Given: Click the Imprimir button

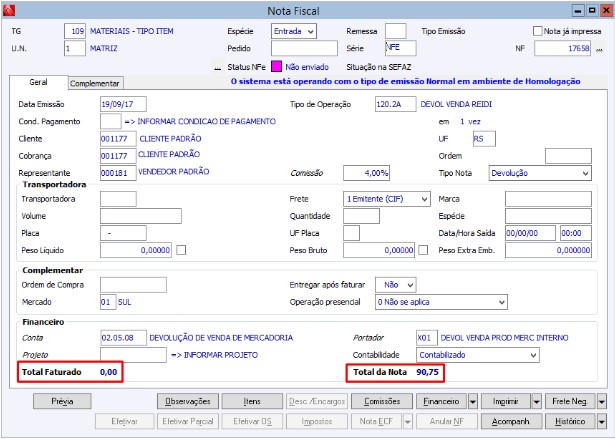Looking at the screenshot, I should 506,401.
